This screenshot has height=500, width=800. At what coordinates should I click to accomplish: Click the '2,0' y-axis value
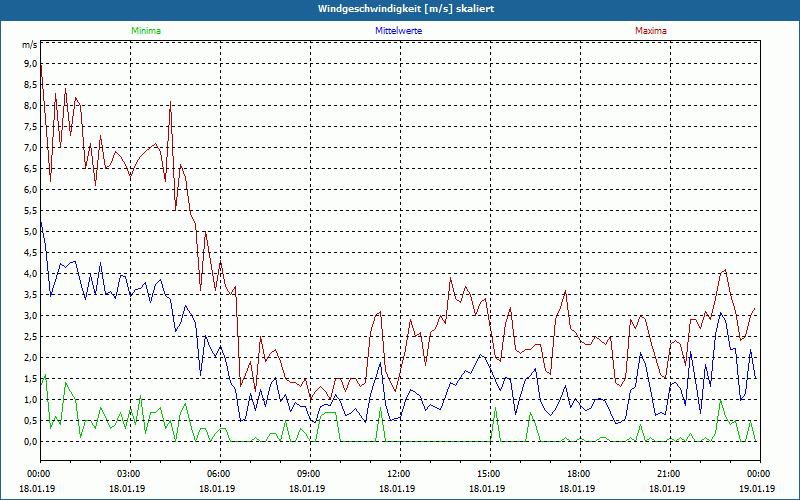(x=31, y=358)
